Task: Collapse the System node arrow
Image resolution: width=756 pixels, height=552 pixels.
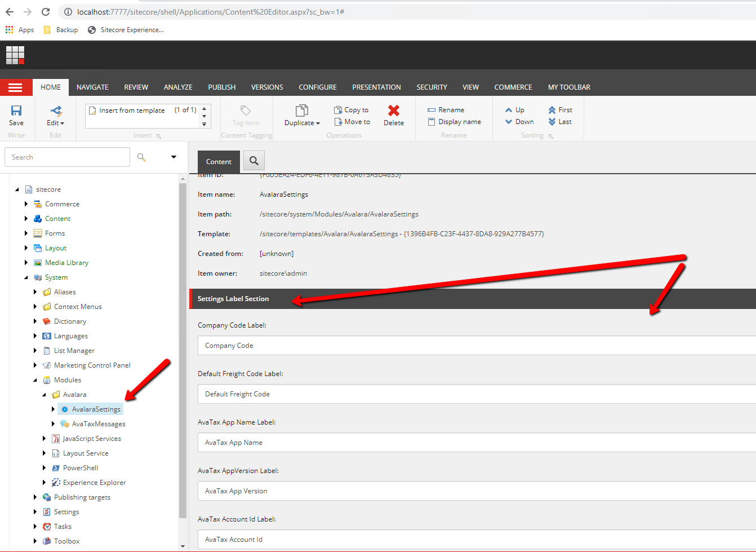Action: click(x=26, y=277)
